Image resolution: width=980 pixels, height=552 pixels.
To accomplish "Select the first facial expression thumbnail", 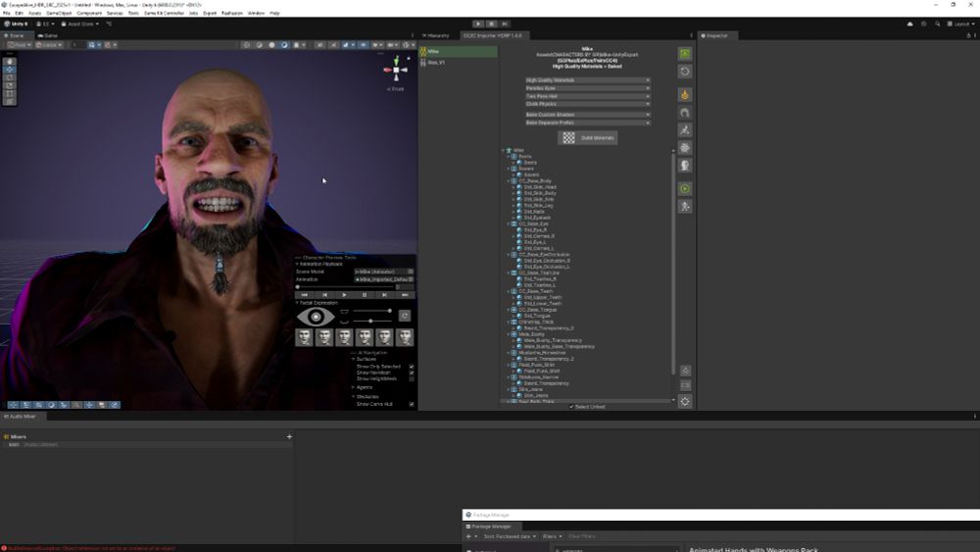I will 304,337.
